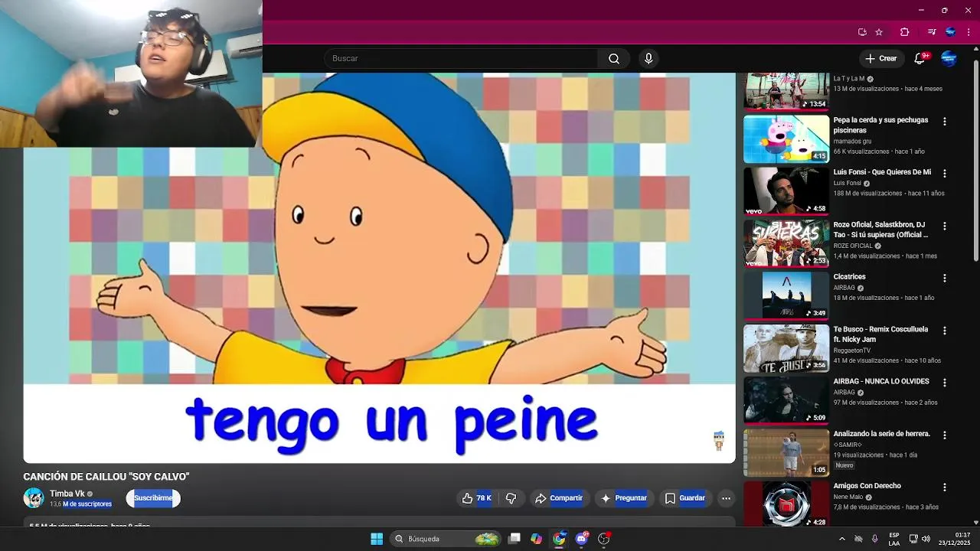
Task: Open the Timba Vk channel name link
Action: coord(67,494)
